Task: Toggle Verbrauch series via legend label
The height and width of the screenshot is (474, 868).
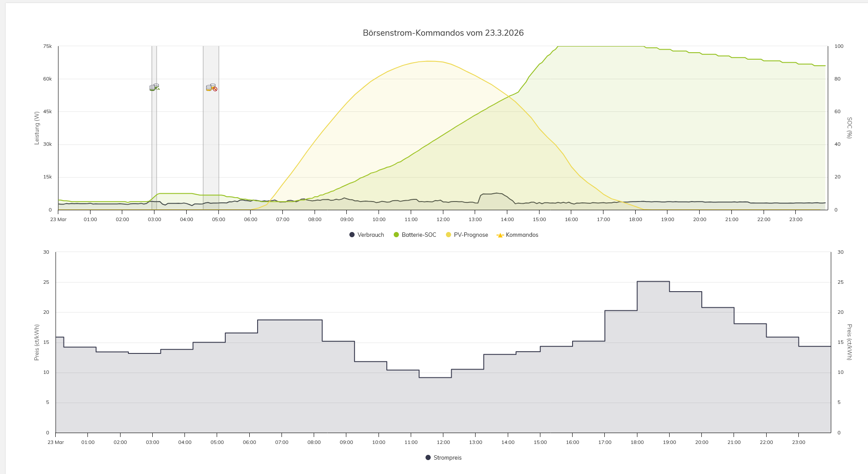Action: [371, 235]
